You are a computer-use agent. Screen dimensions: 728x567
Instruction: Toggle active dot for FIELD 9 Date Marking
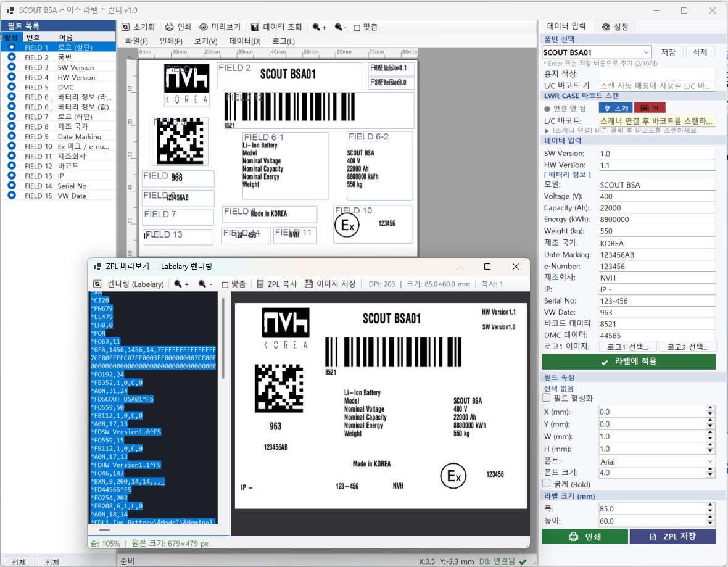pos(12,136)
